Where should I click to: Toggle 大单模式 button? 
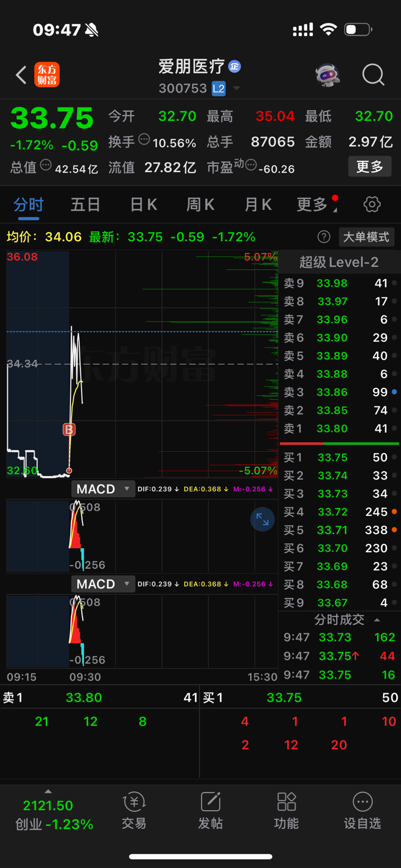point(366,237)
